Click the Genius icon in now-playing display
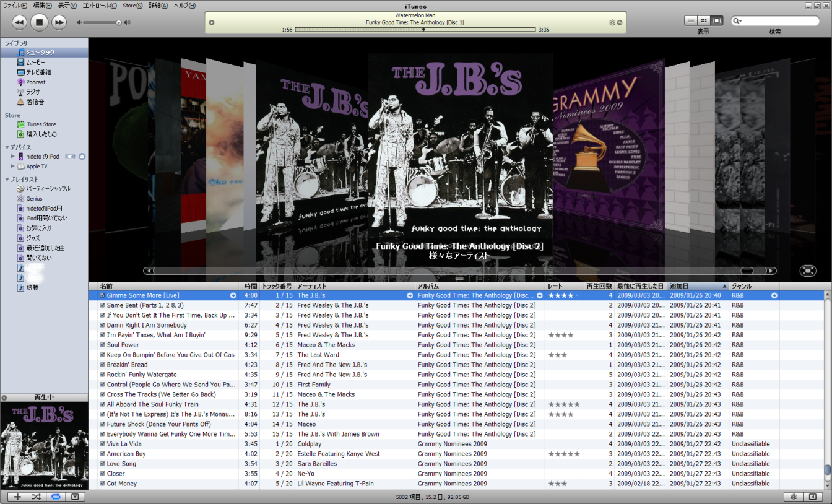 click(612, 22)
